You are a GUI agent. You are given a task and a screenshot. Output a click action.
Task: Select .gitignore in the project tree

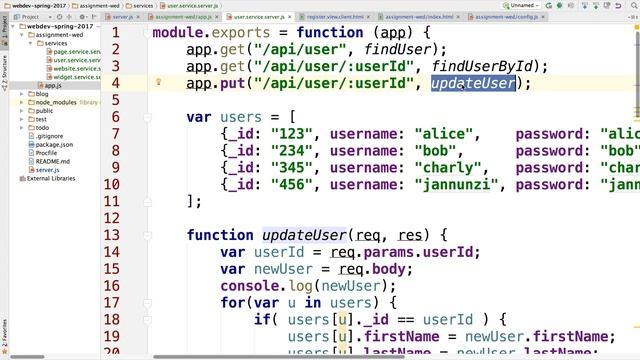[x=46, y=136]
